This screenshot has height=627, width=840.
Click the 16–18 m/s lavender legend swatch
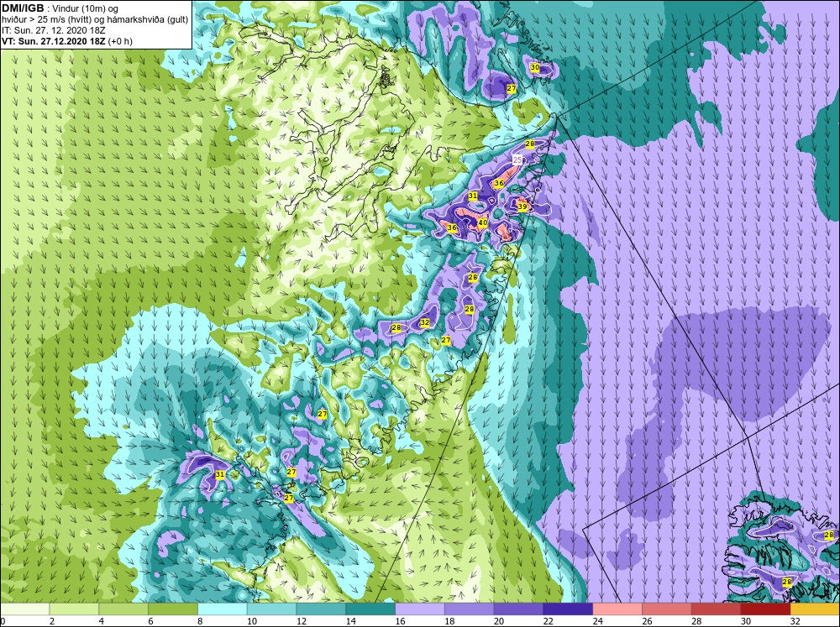coord(420,609)
